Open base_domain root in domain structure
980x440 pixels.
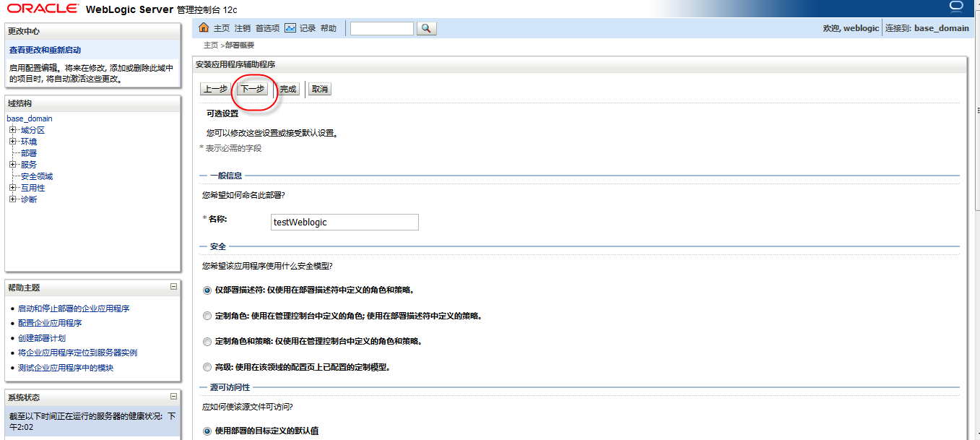(30, 118)
